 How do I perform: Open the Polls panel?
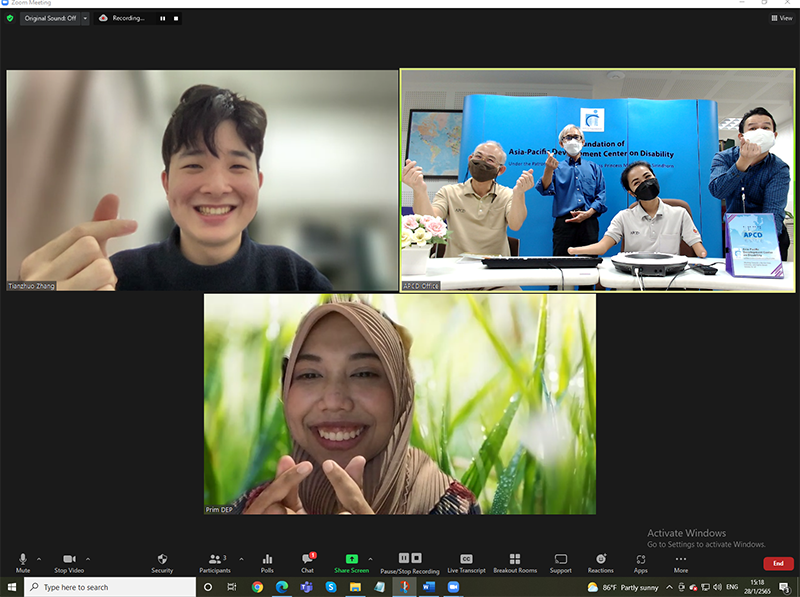267,562
